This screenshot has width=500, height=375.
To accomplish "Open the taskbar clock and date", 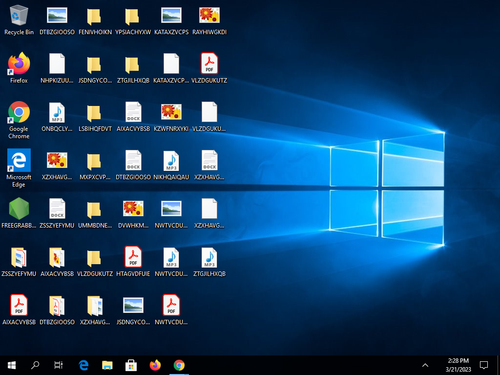I will pos(458,365).
